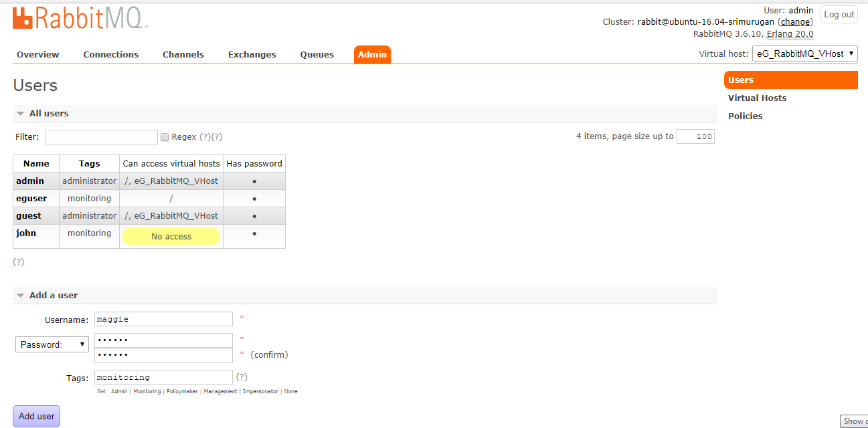Set the None tag shortcut
868x428 pixels.
pyautogui.click(x=290, y=391)
